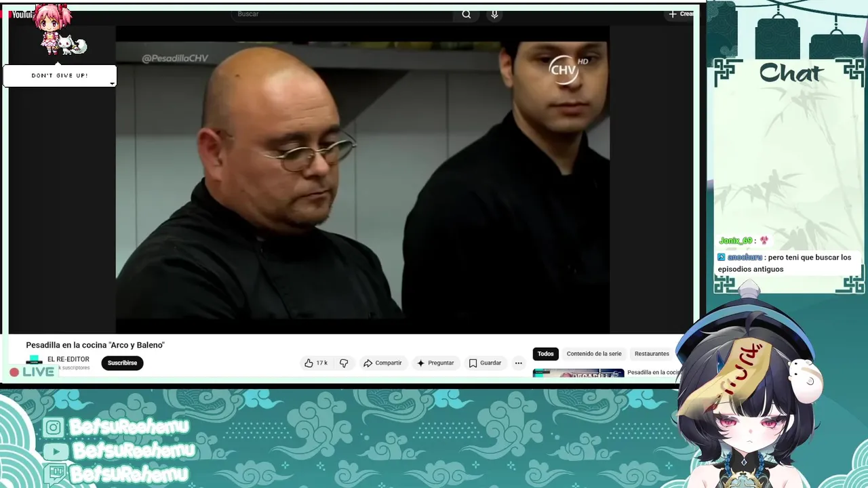Select the Todos filter chip

click(x=546, y=354)
